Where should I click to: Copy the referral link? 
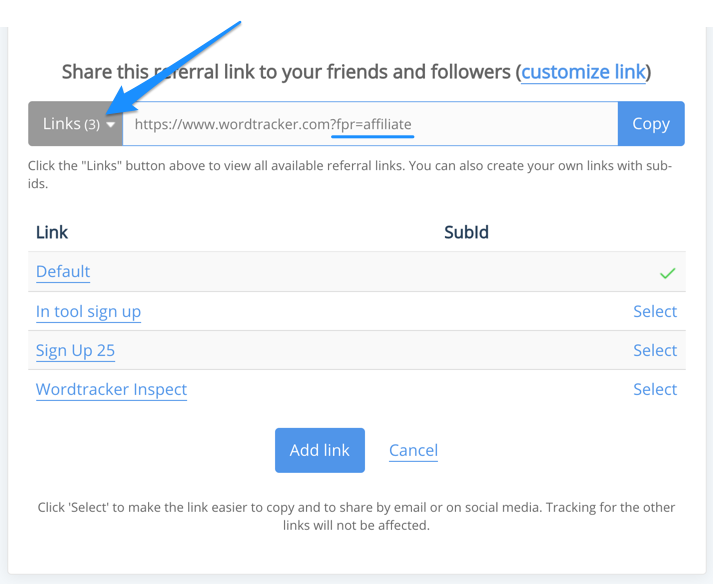click(x=651, y=124)
